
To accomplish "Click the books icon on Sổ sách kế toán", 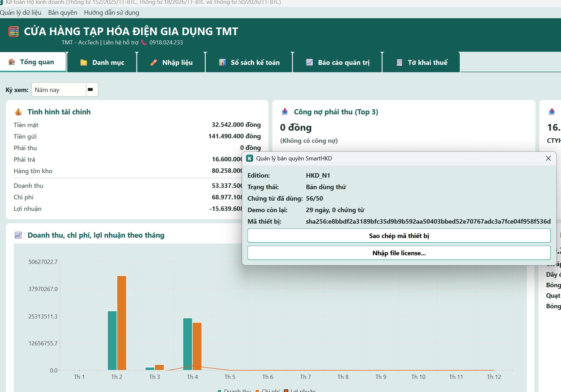I will point(222,63).
